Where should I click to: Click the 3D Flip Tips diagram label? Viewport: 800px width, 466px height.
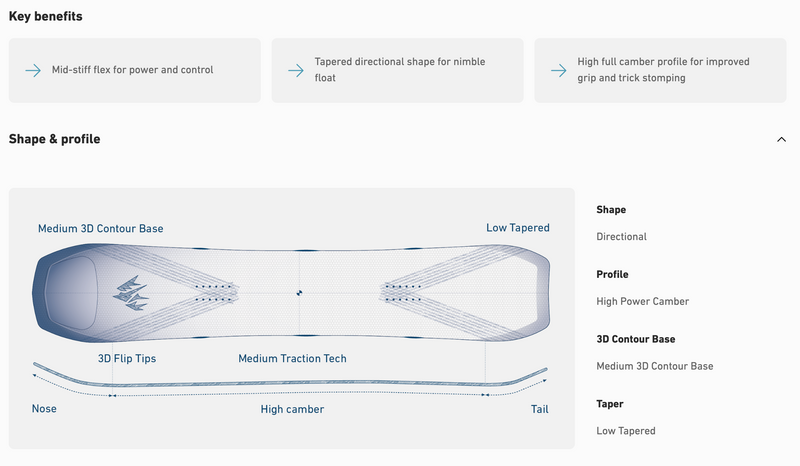coord(127,358)
